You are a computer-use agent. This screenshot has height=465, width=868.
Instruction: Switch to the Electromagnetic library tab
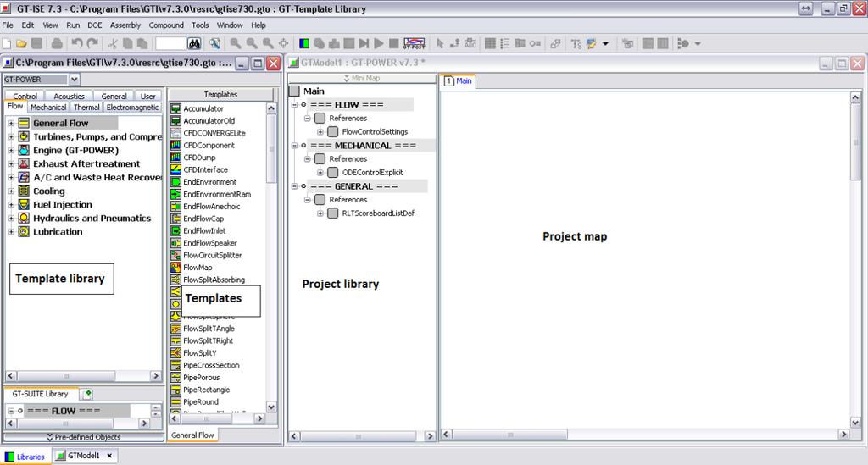pos(132,108)
